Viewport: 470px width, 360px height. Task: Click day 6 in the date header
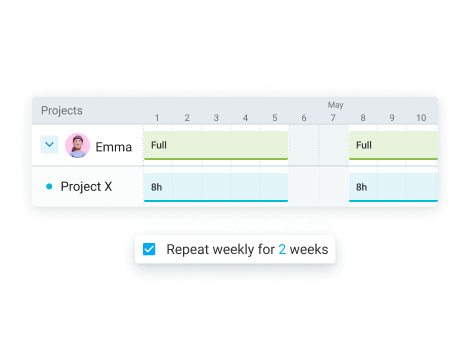tap(304, 118)
